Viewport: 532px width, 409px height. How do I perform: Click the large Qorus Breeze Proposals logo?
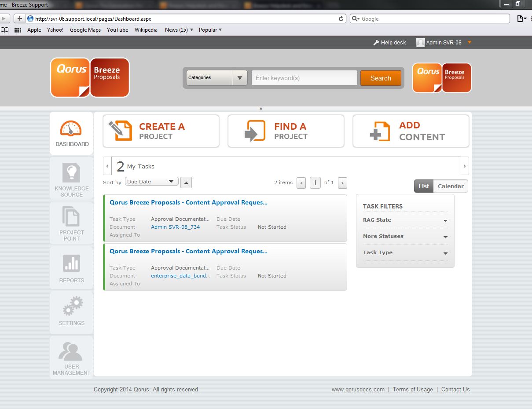[x=90, y=77]
